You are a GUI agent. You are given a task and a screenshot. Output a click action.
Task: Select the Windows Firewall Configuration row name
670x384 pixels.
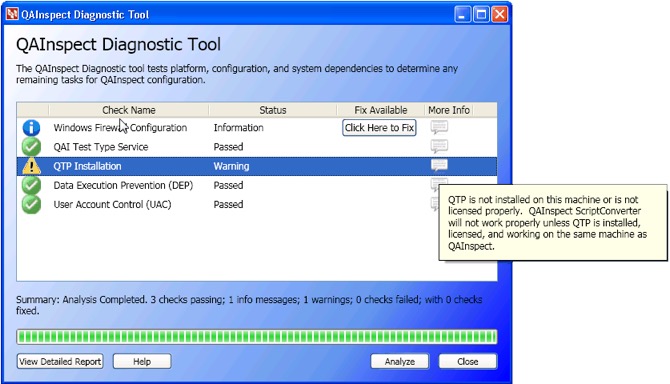tap(120, 128)
